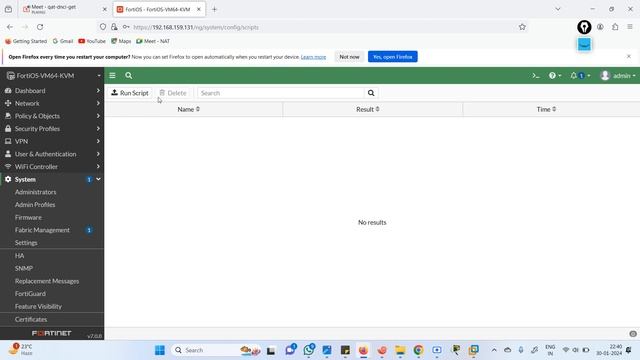Open the Firefox application menu
640x360 pixels.
click(x=630, y=27)
